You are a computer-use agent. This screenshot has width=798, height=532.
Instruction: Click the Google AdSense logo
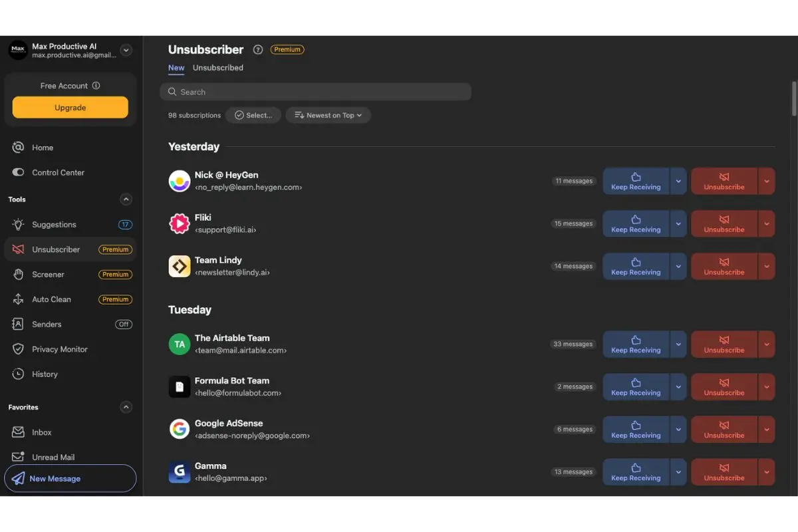[180, 429]
